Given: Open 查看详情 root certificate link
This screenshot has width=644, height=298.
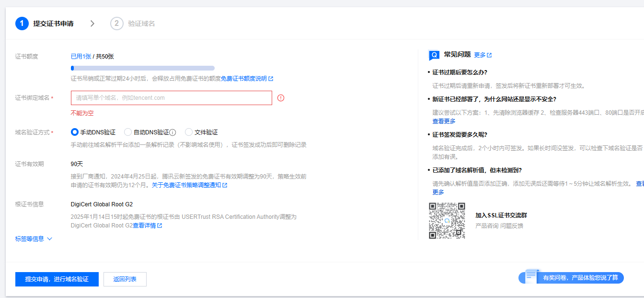Looking at the screenshot, I should click(x=144, y=226).
